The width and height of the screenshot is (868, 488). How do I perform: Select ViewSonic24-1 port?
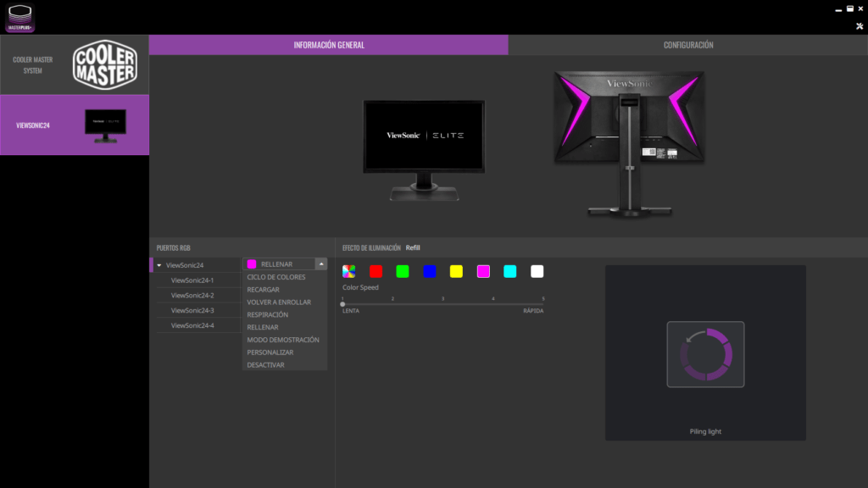tap(192, 280)
